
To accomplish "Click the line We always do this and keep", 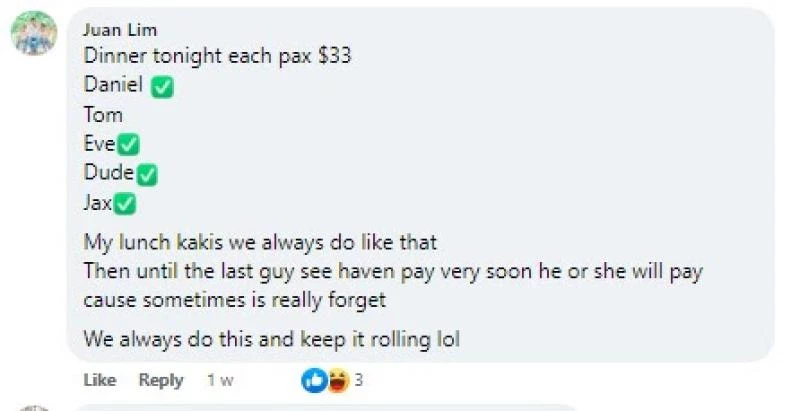I will point(272,340).
